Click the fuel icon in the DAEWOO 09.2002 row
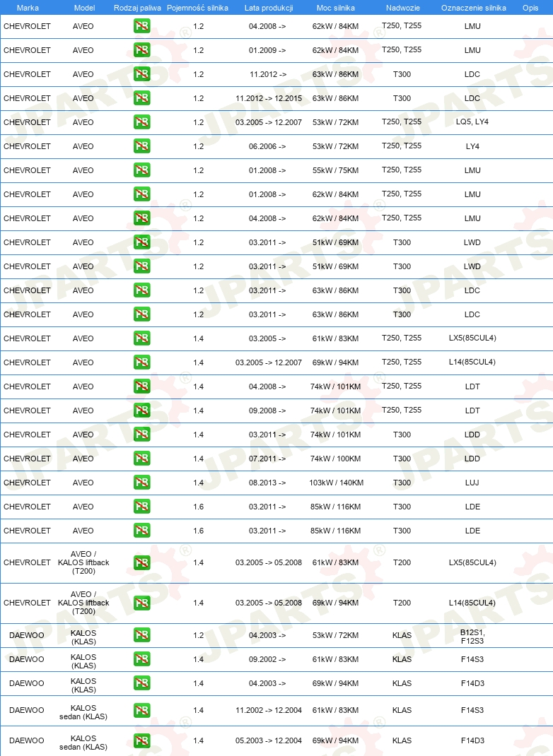 [x=142, y=659]
